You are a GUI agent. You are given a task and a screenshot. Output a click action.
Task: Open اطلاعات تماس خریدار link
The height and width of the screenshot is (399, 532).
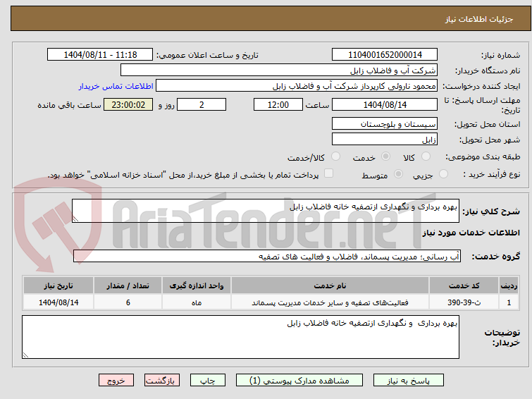coord(116,86)
